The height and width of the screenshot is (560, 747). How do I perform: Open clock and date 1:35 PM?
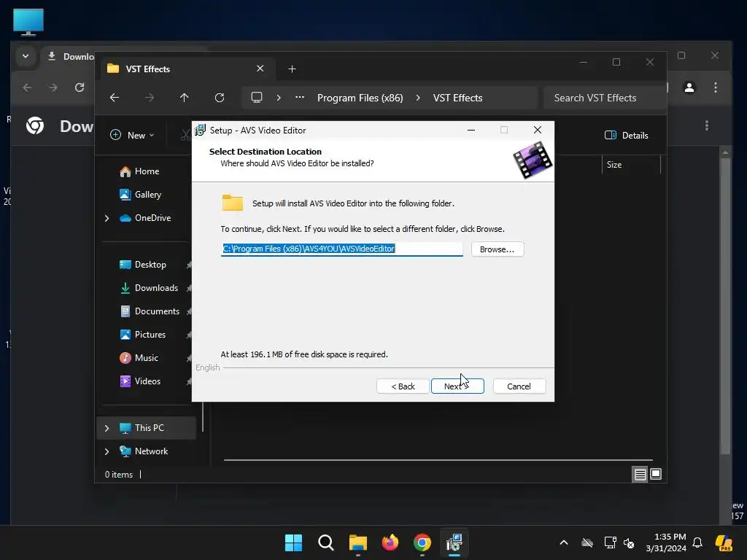[x=666, y=542]
